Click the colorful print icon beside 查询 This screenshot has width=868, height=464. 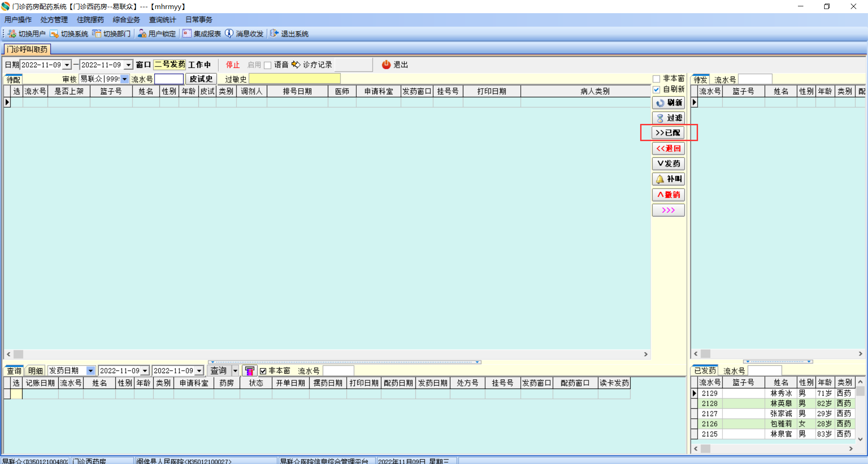249,371
